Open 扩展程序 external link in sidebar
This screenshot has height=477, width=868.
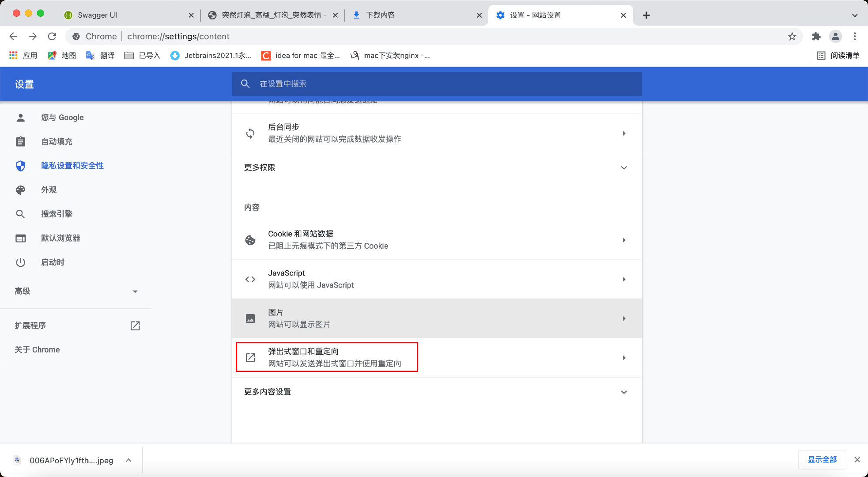click(135, 326)
